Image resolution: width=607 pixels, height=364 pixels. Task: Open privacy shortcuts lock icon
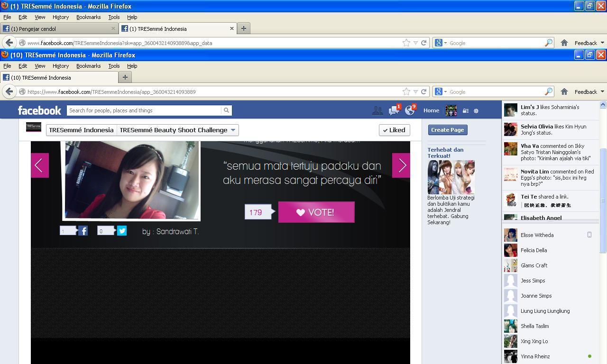(466, 110)
